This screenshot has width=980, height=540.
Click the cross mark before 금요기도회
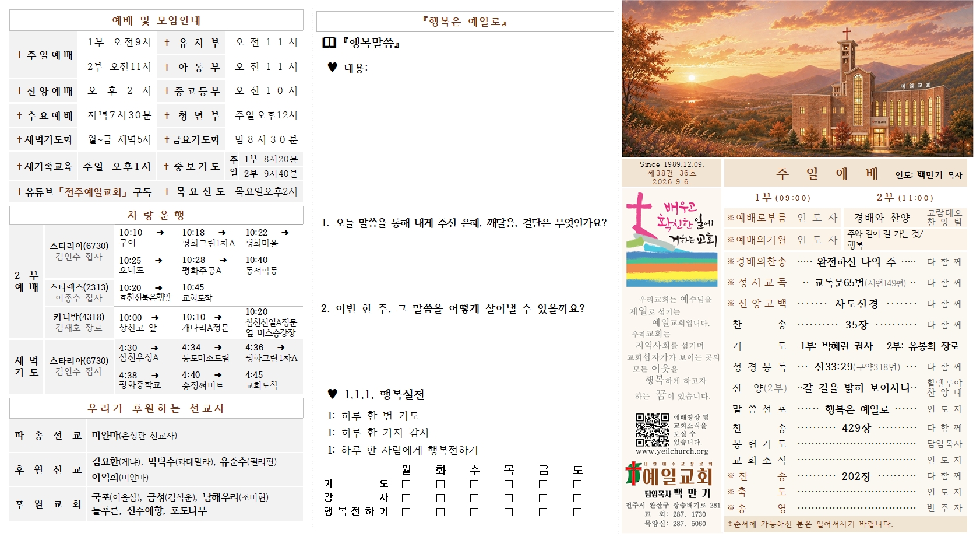point(167,139)
